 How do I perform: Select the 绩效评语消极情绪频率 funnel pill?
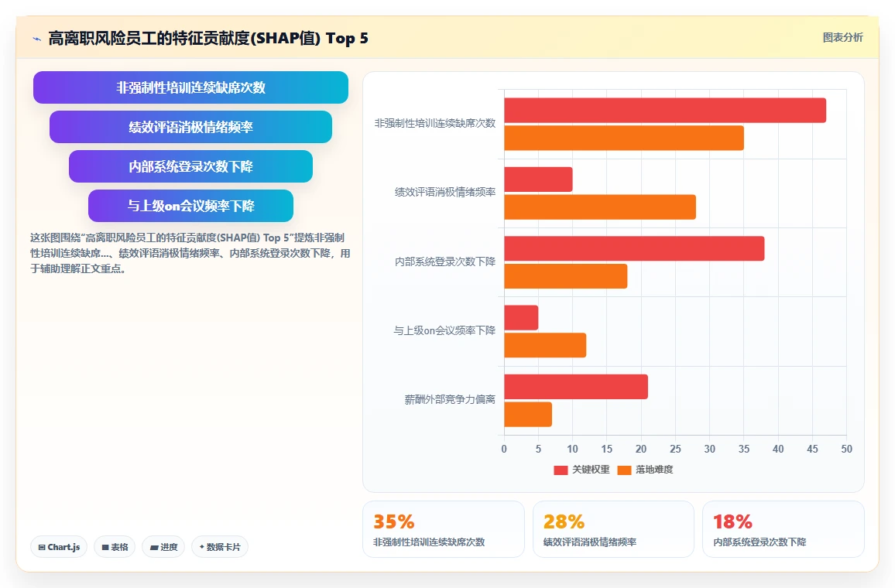(x=190, y=127)
